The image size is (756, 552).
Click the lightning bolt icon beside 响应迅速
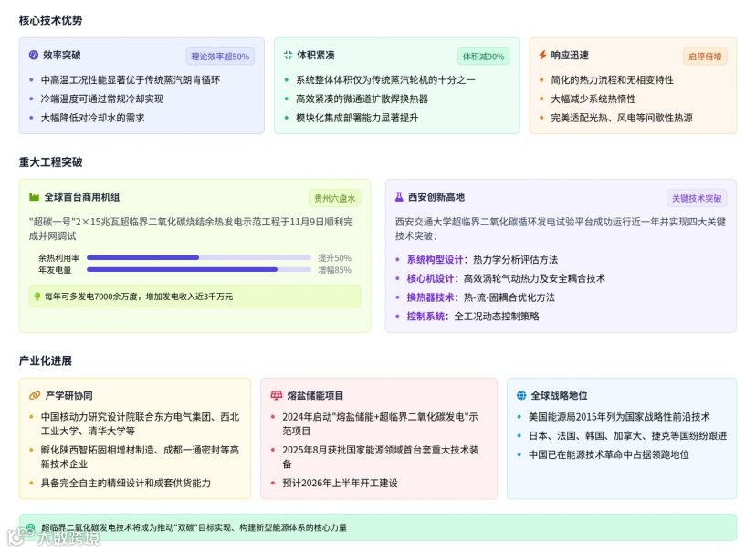pos(542,55)
